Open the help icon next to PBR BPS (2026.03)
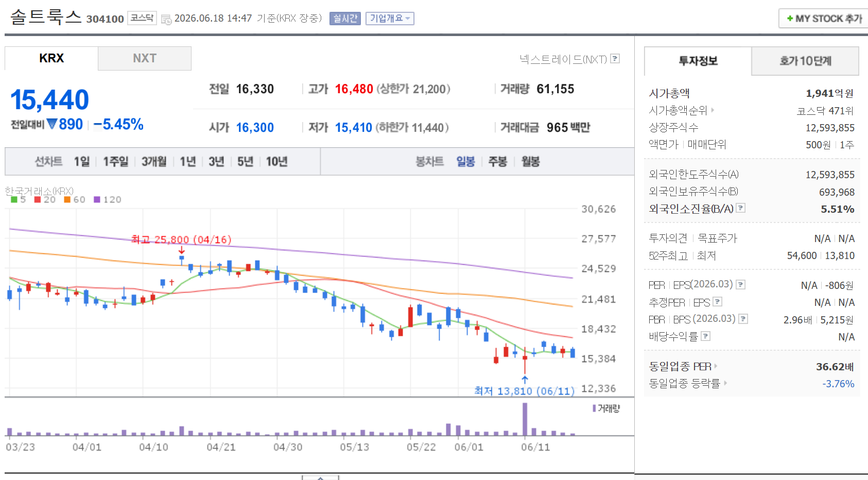Viewport: 868px width, 480px height. (x=743, y=319)
